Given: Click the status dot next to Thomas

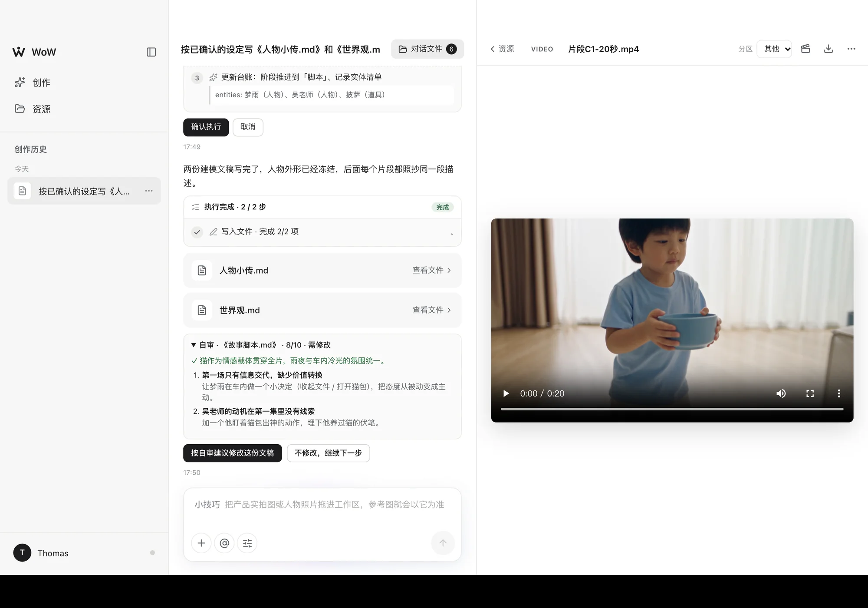Looking at the screenshot, I should coord(152,553).
